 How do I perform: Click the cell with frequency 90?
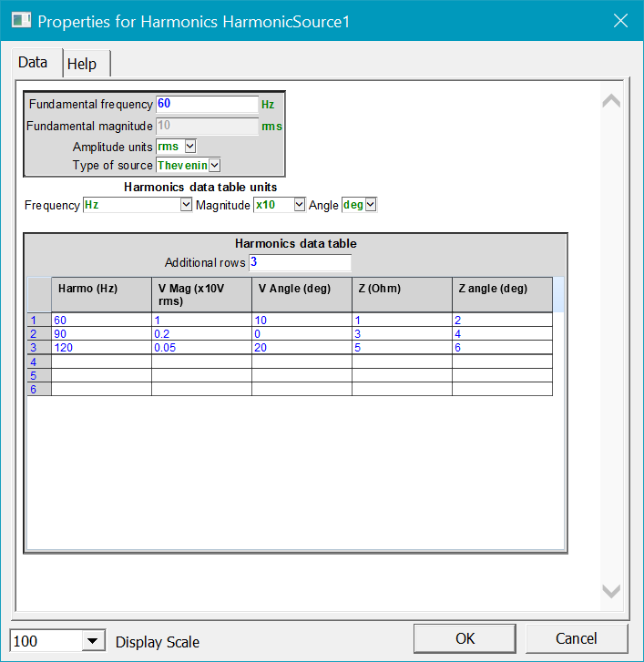tap(101, 333)
